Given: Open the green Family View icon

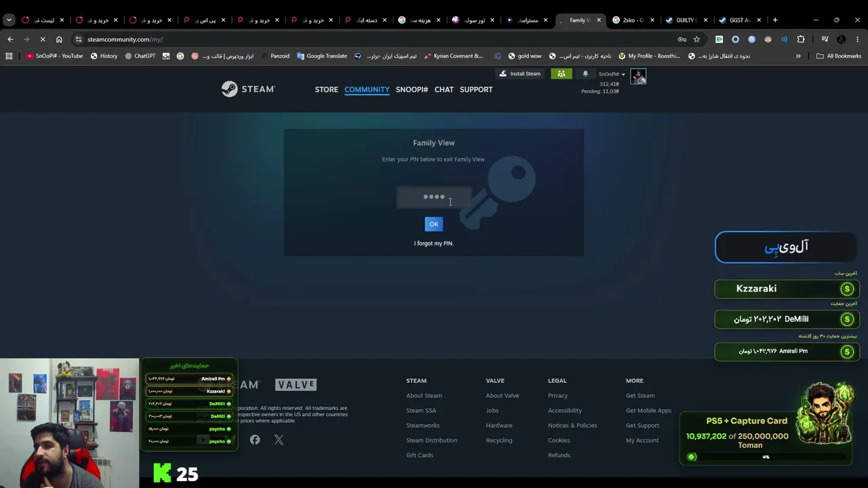Looking at the screenshot, I should (x=561, y=73).
